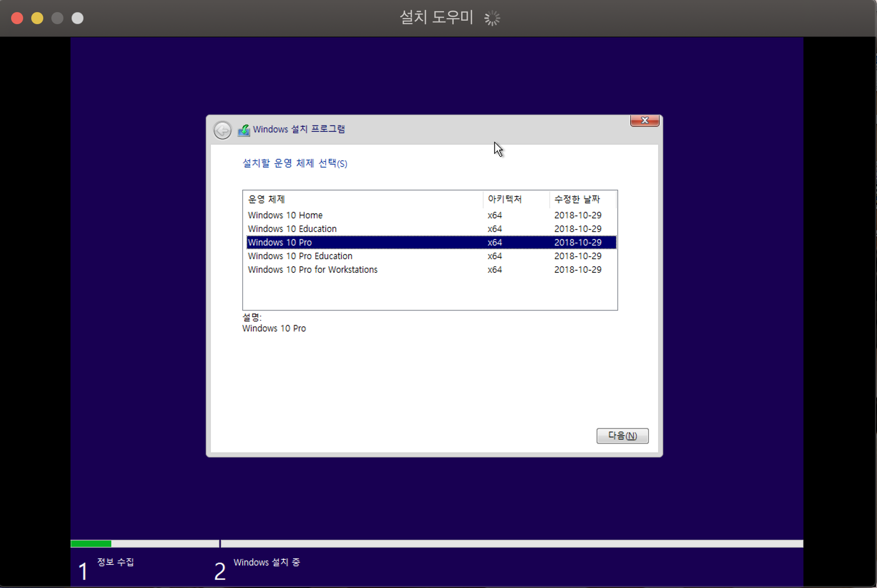Click the x64 cell for Pro for Workstations
The width and height of the screenshot is (877, 588).
pos(494,269)
